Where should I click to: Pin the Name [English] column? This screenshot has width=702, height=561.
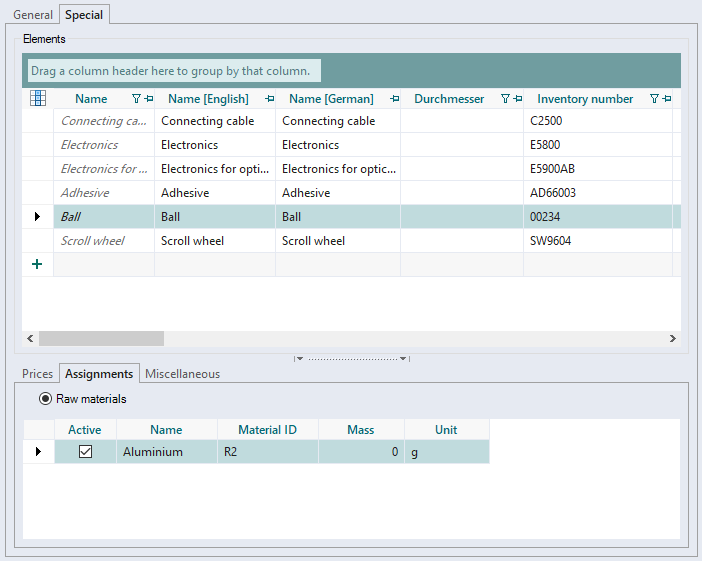(269, 99)
